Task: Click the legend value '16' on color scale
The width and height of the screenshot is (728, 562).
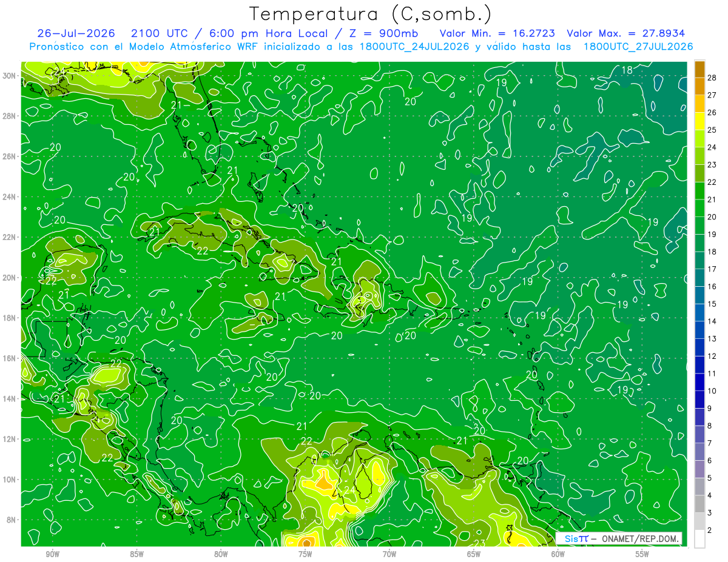Action: (x=713, y=286)
